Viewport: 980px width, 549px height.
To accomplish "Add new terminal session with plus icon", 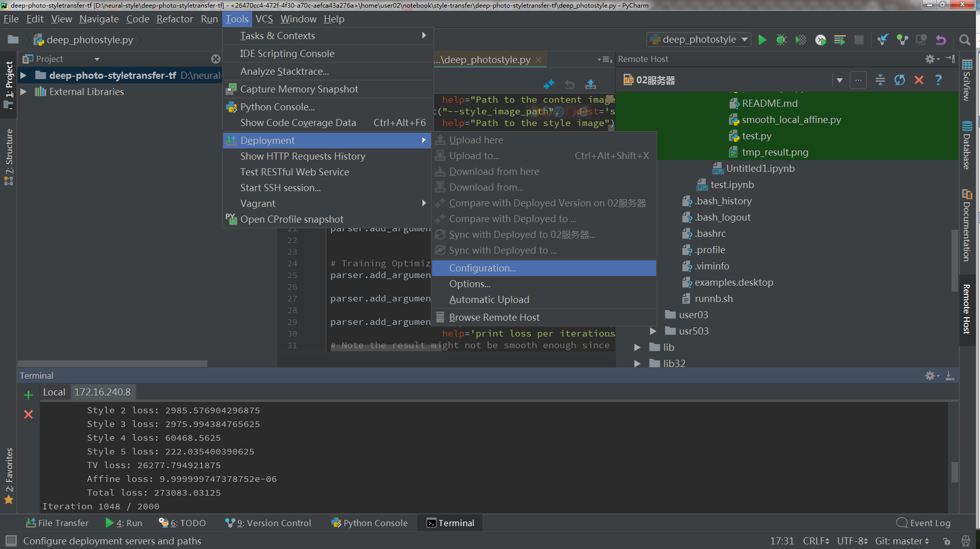I will tap(28, 395).
